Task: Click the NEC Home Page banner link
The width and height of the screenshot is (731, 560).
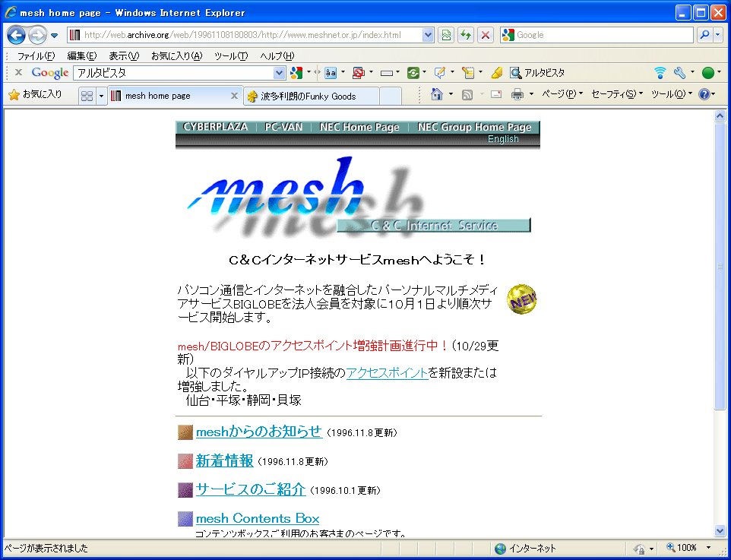Action: (359, 128)
